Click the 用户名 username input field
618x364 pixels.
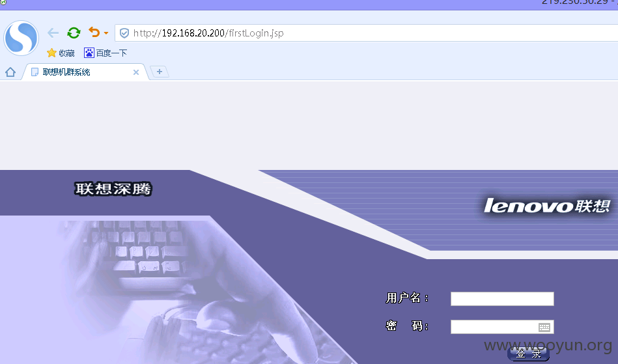(x=502, y=299)
